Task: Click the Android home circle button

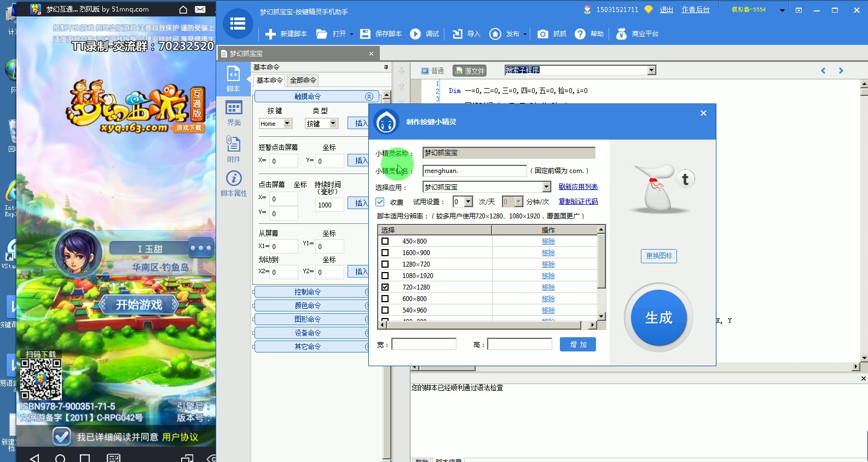Action: tap(60, 458)
